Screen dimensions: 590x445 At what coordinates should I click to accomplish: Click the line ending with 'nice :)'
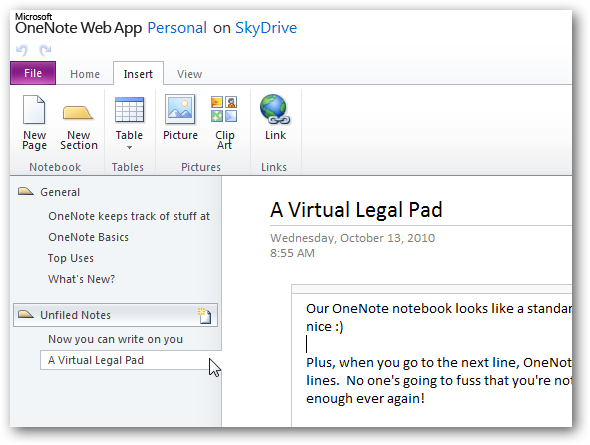tap(325, 327)
